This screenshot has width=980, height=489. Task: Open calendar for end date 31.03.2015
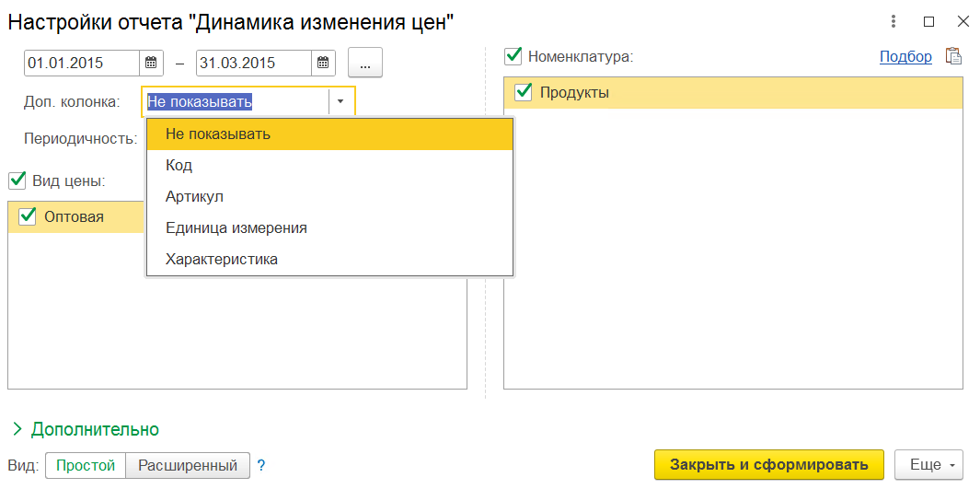323,63
